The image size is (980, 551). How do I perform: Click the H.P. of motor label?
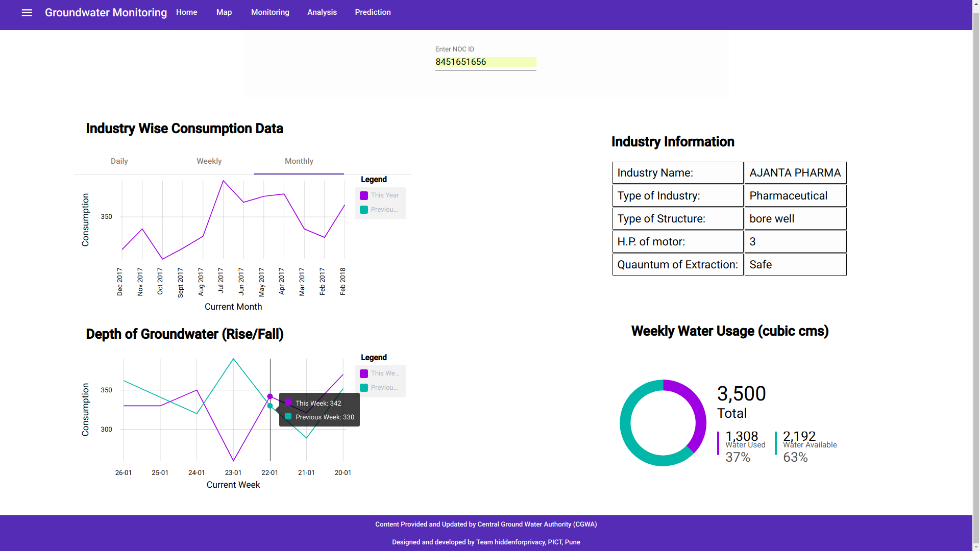[x=678, y=242]
